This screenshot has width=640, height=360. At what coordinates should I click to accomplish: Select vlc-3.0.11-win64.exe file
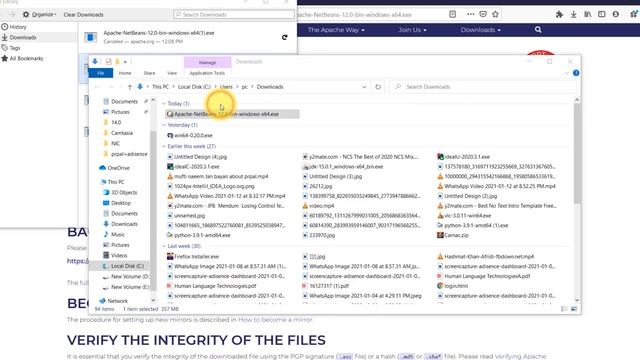[x=464, y=216]
